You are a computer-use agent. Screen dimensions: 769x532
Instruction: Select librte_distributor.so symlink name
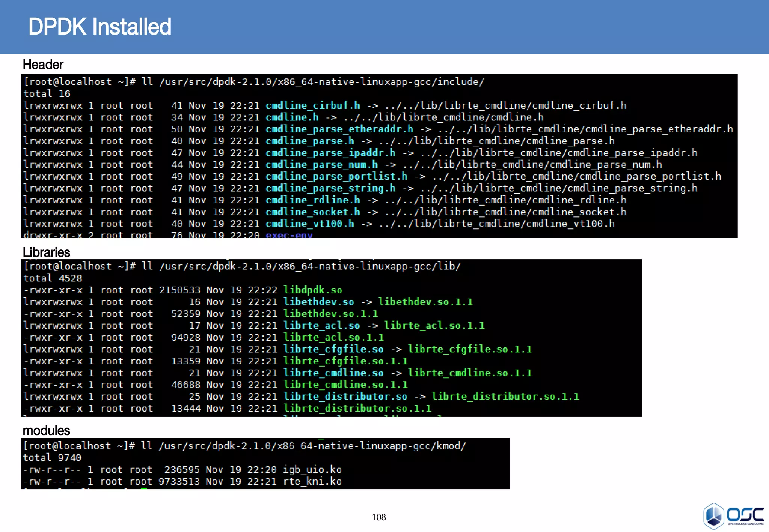(x=345, y=397)
